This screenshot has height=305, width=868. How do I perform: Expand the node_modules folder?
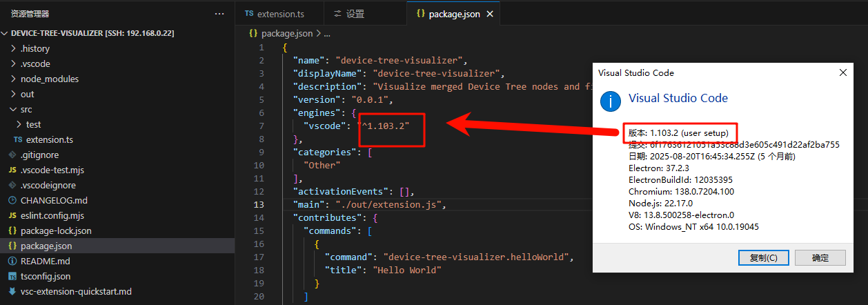coord(14,79)
